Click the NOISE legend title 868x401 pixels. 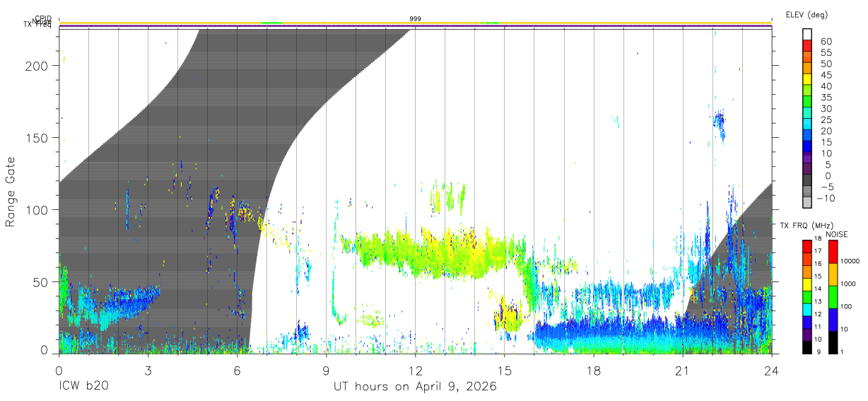pos(837,234)
